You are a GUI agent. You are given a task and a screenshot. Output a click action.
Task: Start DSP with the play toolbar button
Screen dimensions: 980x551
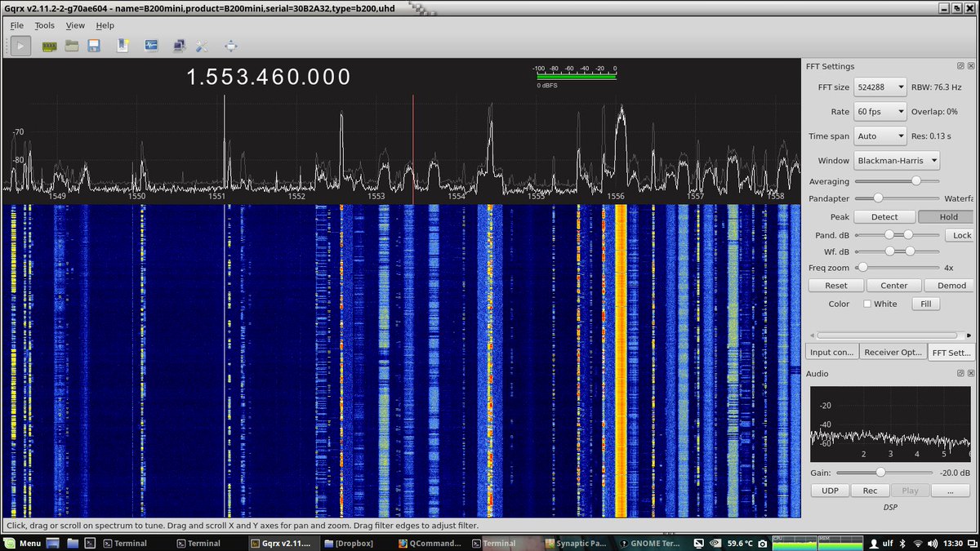21,46
